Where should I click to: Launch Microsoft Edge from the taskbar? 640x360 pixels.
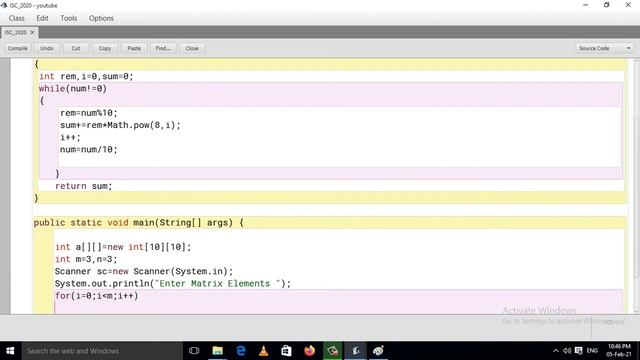point(241,351)
